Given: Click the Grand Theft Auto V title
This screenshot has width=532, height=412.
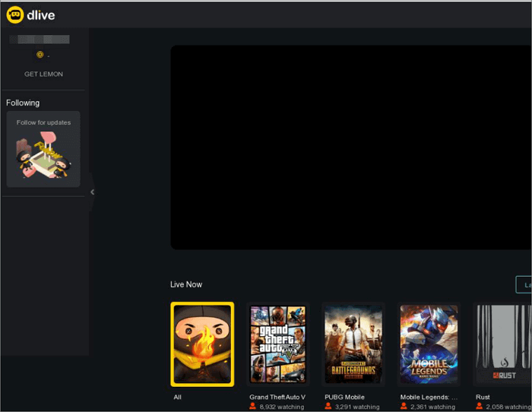Looking at the screenshot, I should [x=277, y=397].
